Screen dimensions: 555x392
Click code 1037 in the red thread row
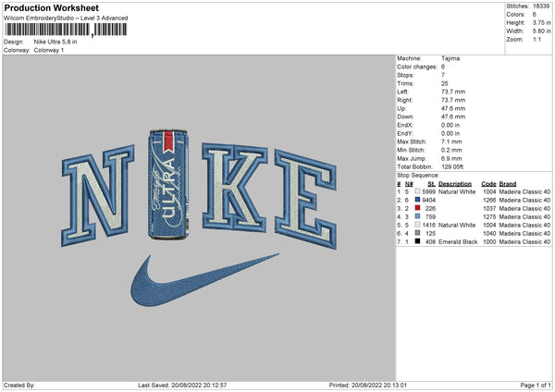tap(489, 208)
